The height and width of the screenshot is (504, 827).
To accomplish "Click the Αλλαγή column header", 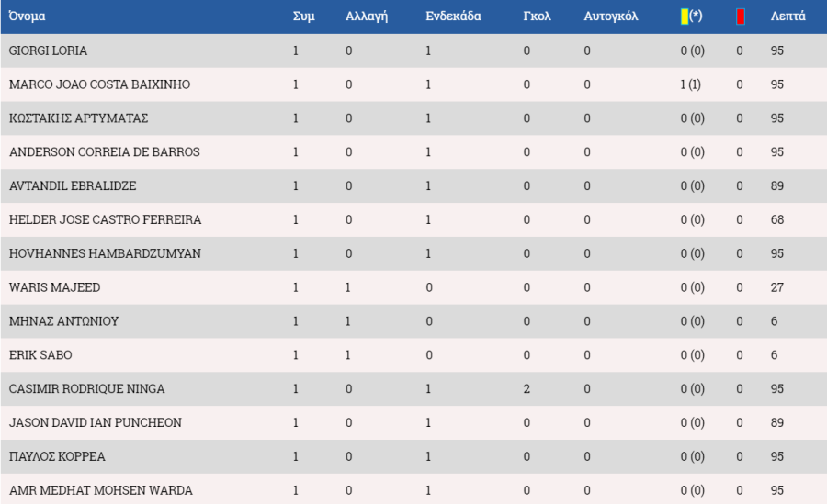I will 366,17.
